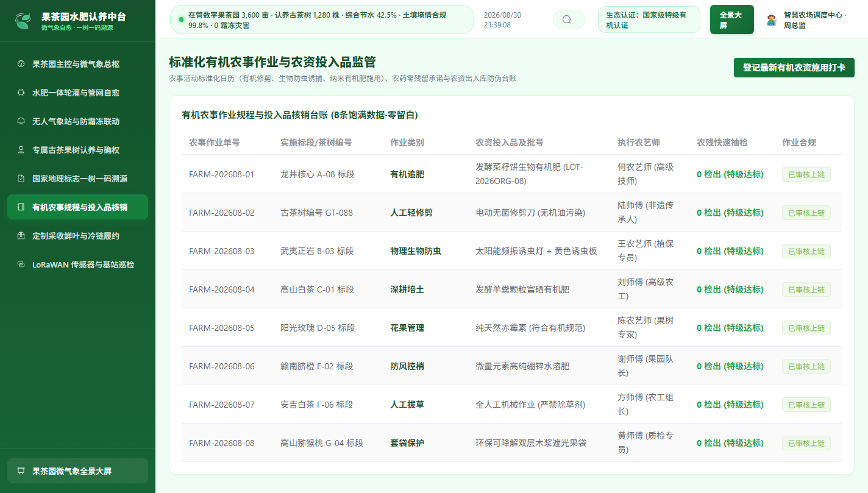Open 国家地理标志一树一码溯源 page
868x493 pixels.
tap(77, 179)
